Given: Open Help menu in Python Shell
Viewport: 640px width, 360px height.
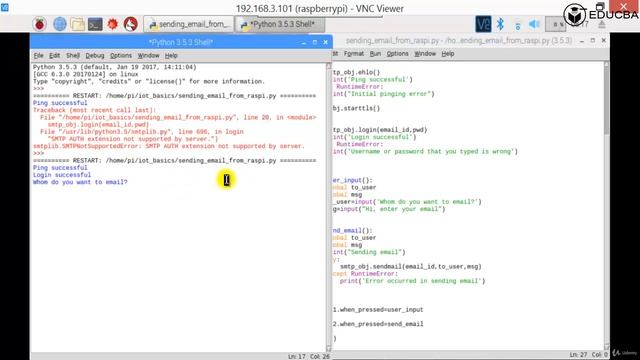Looking at the screenshot, I should (x=171, y=56).
